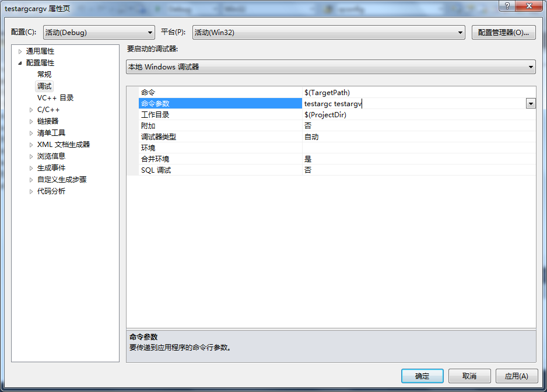Click the 否 value for SQL 调试
The image size is (547, 392).
[x=308, y=170]
